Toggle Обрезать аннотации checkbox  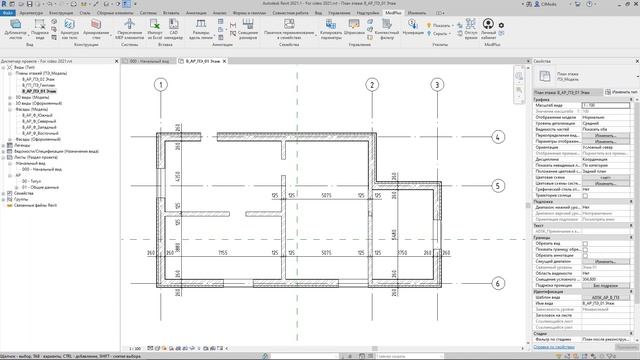pos(585,256)
